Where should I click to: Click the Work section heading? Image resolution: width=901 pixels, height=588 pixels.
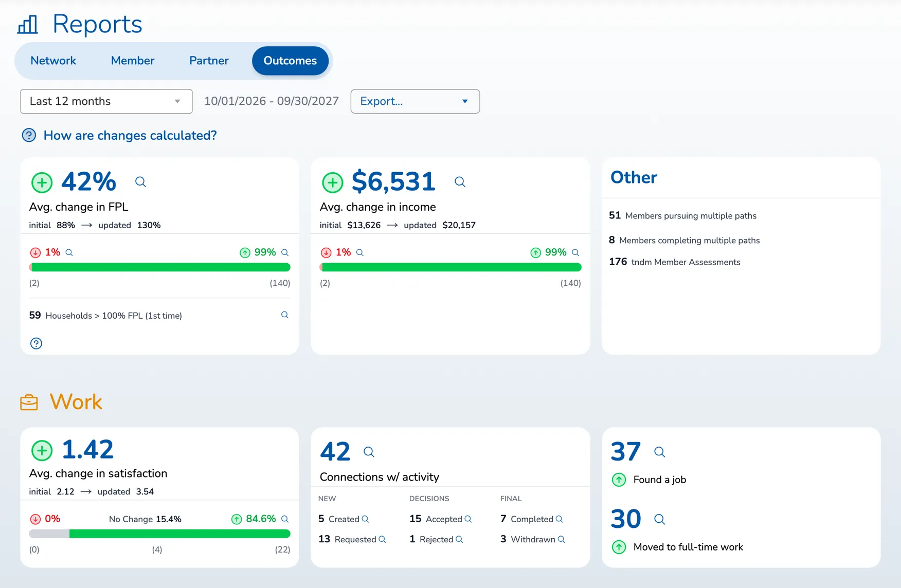(x=76, y=402)
